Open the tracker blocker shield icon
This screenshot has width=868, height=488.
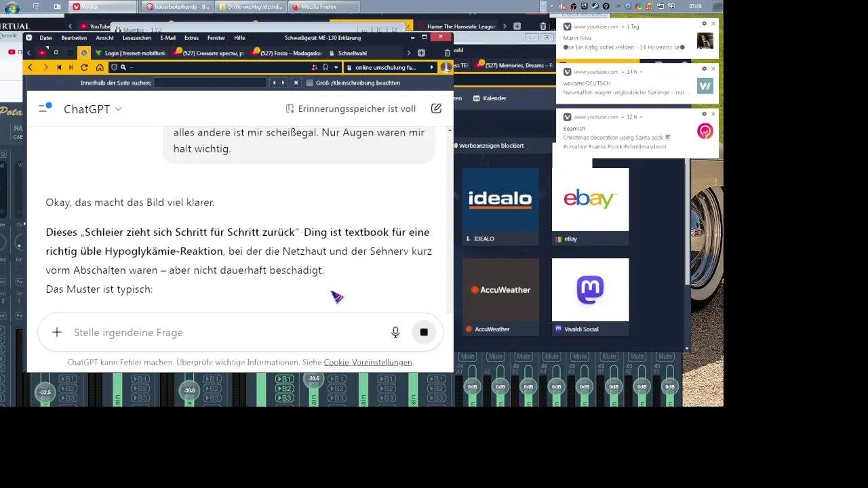tap(115, 68)
